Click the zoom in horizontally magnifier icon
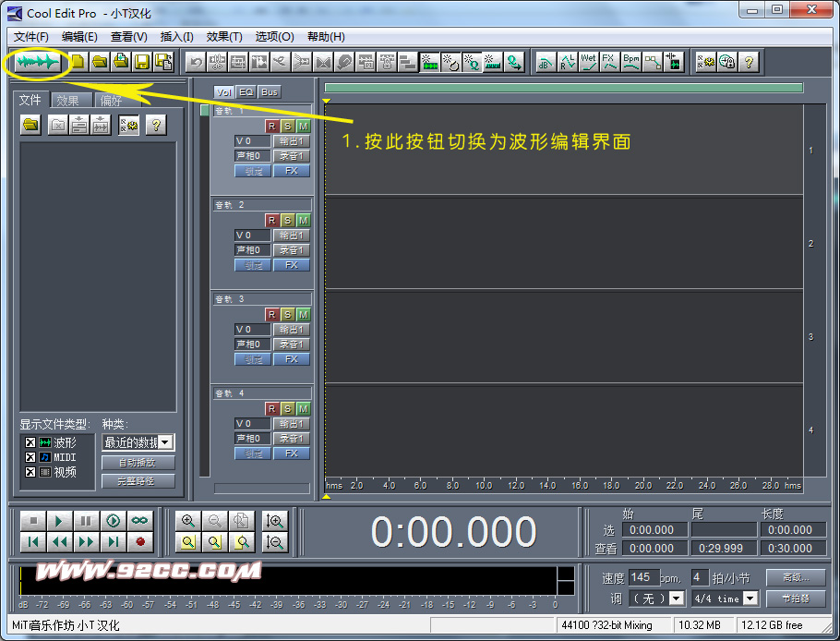This screenshot has width=840, height=641. point(188,521)
